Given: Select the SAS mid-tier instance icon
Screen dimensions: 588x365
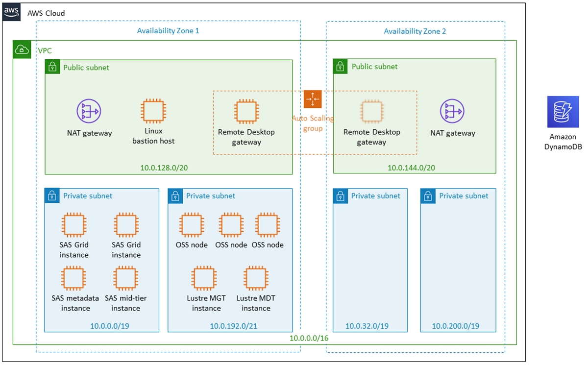Looking at the screenshot, I should click(125, 278).
